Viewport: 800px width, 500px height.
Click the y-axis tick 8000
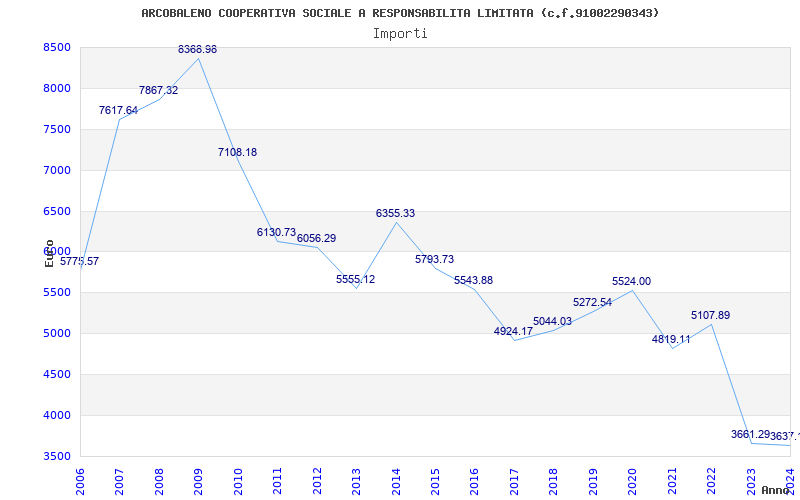coord(57,88)
